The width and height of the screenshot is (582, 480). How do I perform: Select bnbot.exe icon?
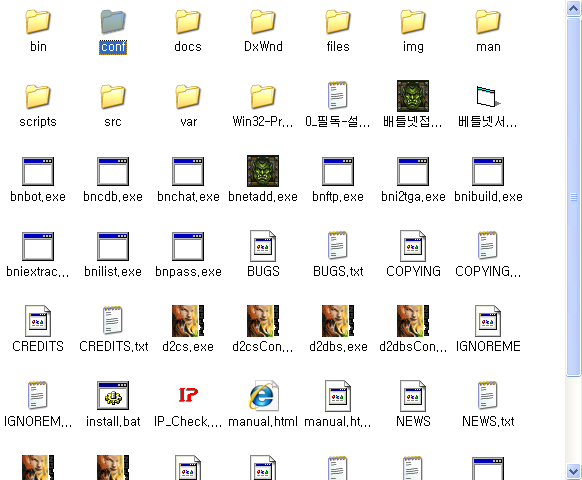pos(38,171)
